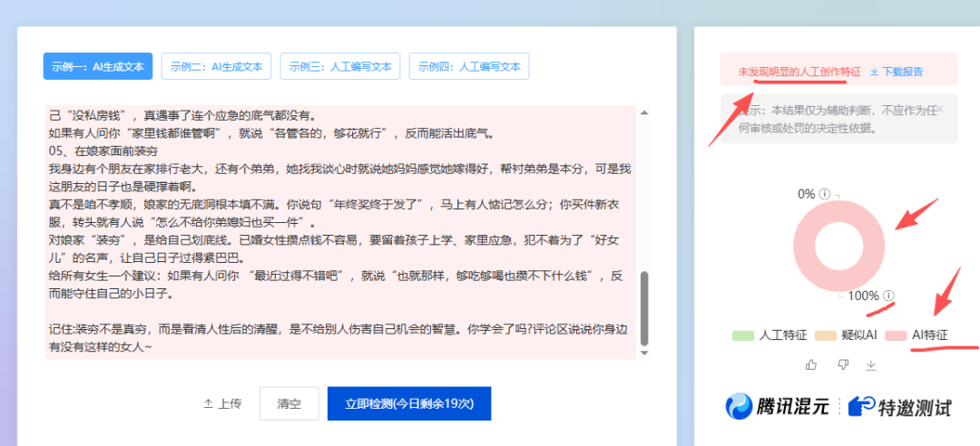Click the 下载报告 link

[897, 72]
